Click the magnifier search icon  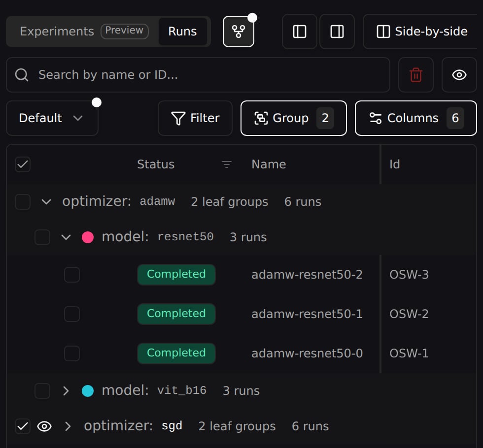[x=22, y=75]
